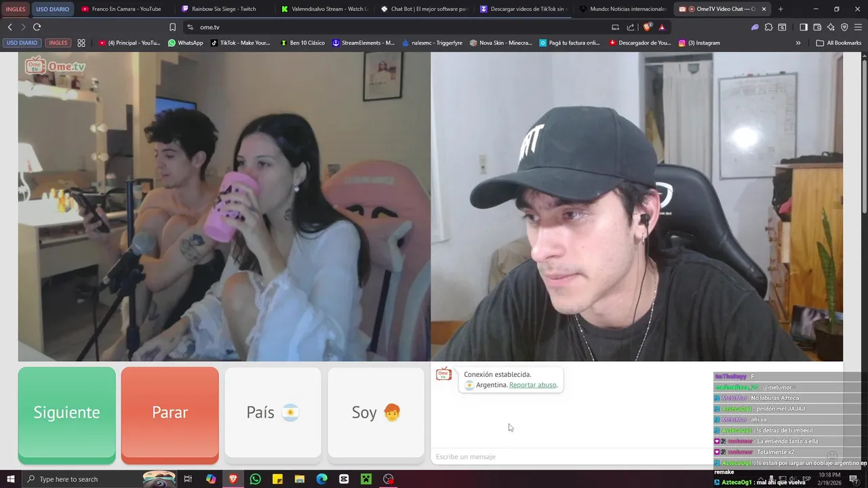Open Sticky Notes from taskbar
Image resolution: width=868 pixels, height=488 pixels.
277,479
